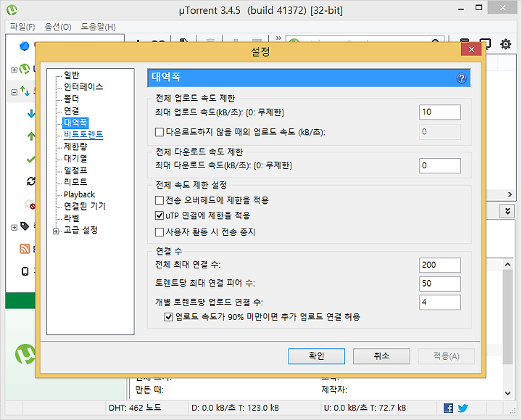Select the blue downloading arrow in sidebar
Screen dimensions: 522x420
[x=31, y=113]
